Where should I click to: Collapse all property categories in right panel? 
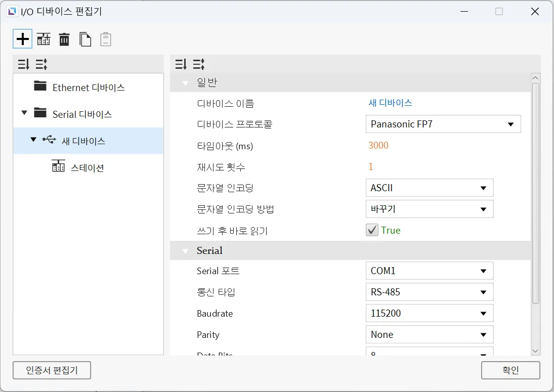point(181,64)
